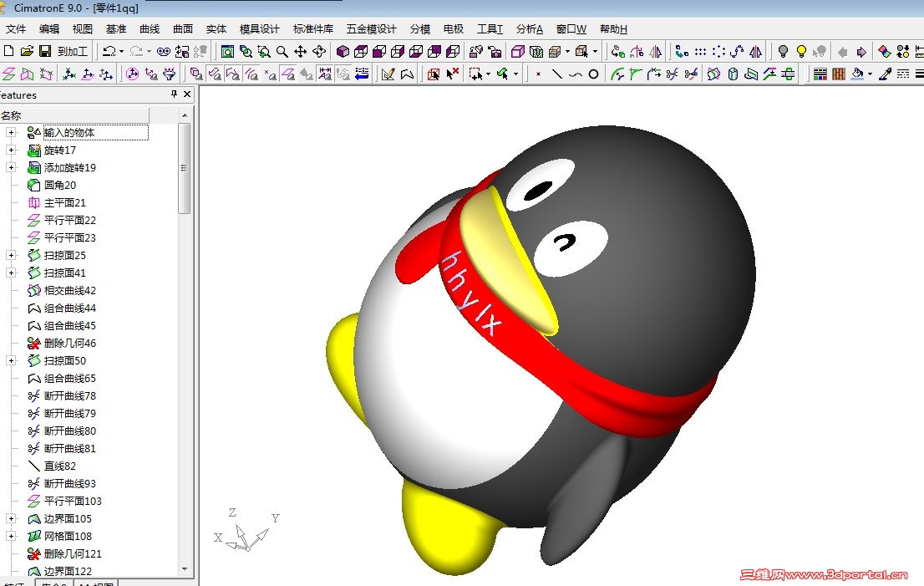The height and width of the screenshot is (586, 924).
Task: Click the black circle icon
Action: (593, 74)
